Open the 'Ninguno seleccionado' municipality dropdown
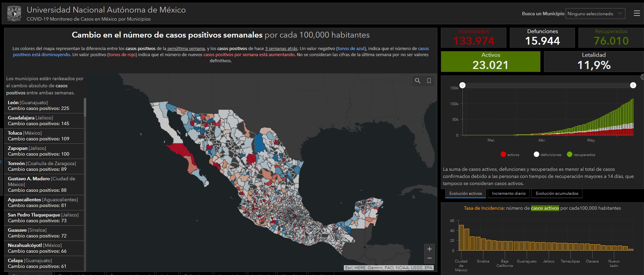 coord(595,14)
